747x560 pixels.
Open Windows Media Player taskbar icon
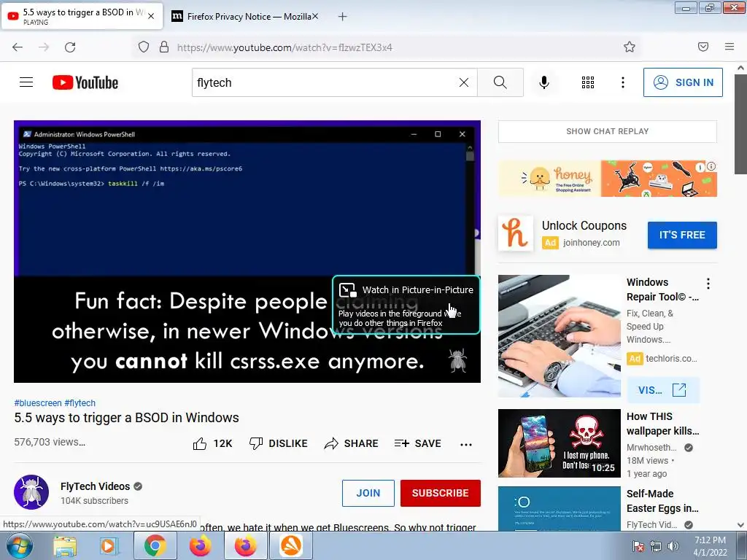click(x=109, y=545)
